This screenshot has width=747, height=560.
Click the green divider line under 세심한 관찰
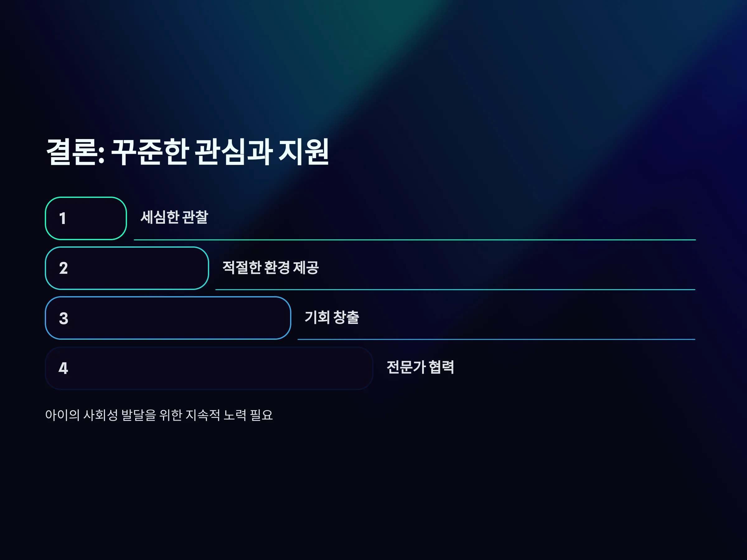pyautogui.click(x=415, y=240)
